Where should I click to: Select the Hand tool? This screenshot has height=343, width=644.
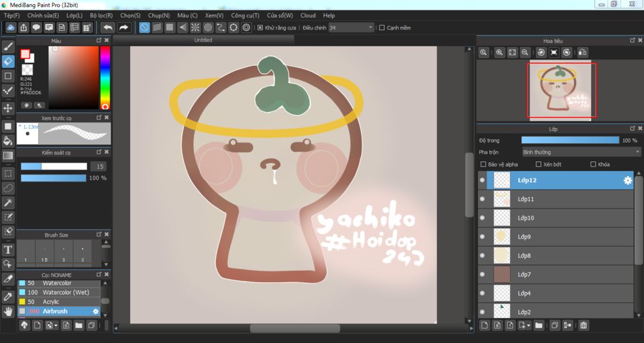tap(8, 311)
